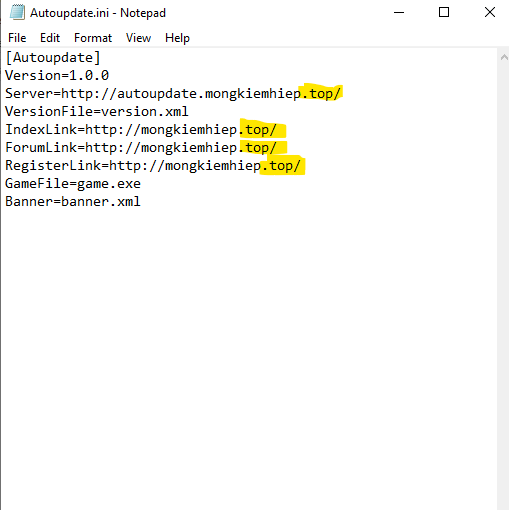Minimize the Notepad window
The width and height of the screenshot is (509, 510).
399,13
